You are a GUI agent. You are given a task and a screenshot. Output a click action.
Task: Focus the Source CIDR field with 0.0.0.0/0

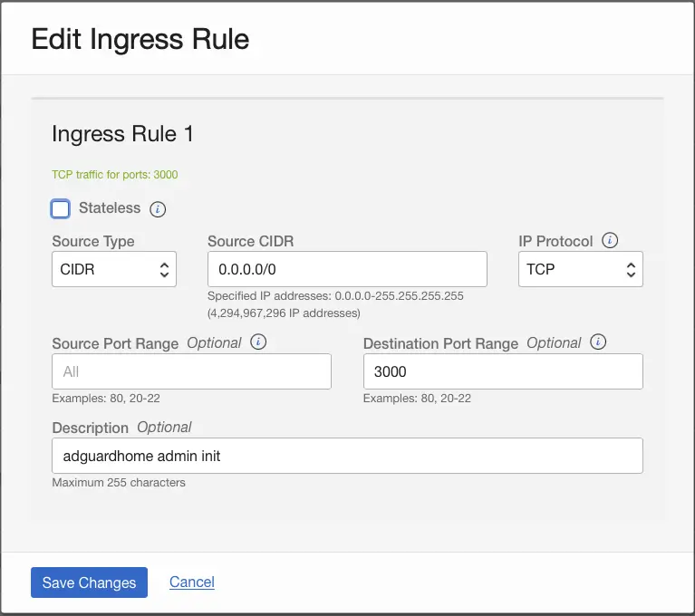click(x=347, y=270)
